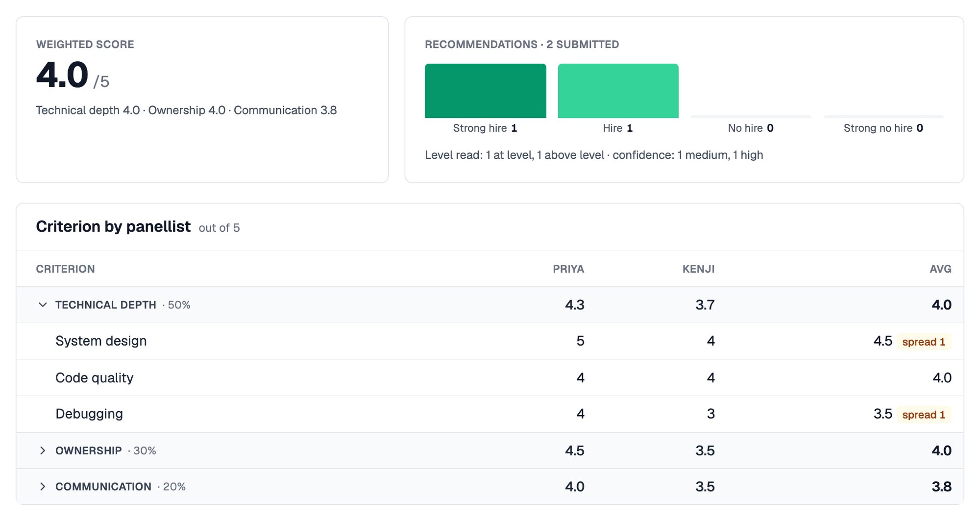The width and height of the screenshot is (980, 520).
Task: Click the COMMUNICATION group label
Action: 103,487
